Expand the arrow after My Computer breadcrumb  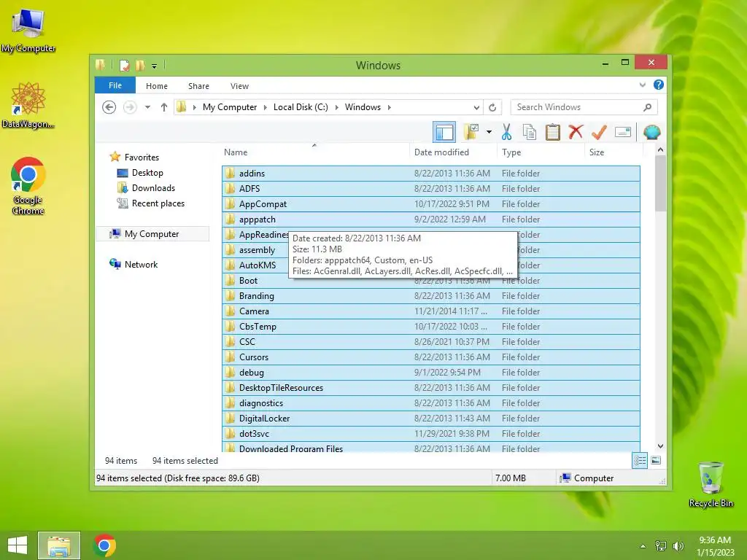tap(266, 107)
